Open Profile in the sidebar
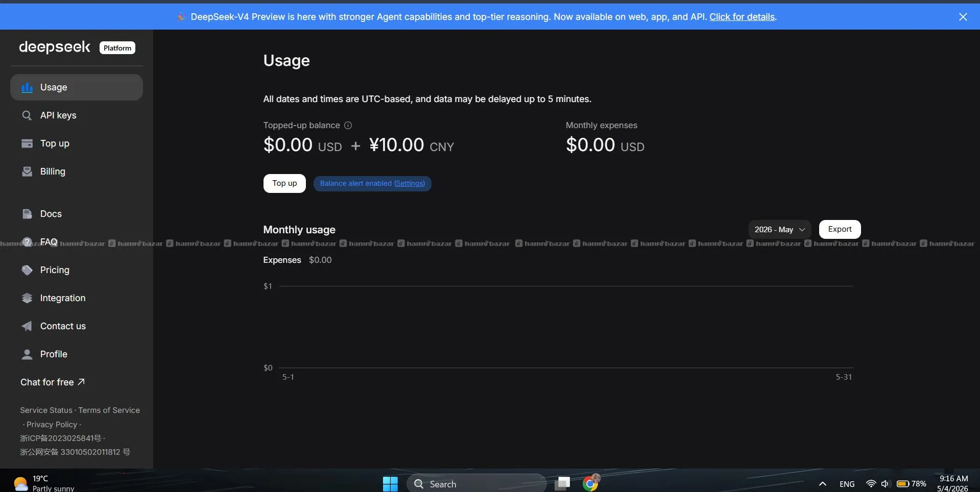Screen dimensions: 980x492 (77, 354)
